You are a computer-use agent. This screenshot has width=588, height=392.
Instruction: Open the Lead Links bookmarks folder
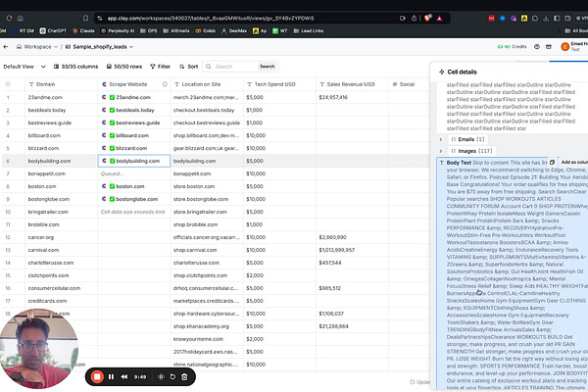coord(309,30)
